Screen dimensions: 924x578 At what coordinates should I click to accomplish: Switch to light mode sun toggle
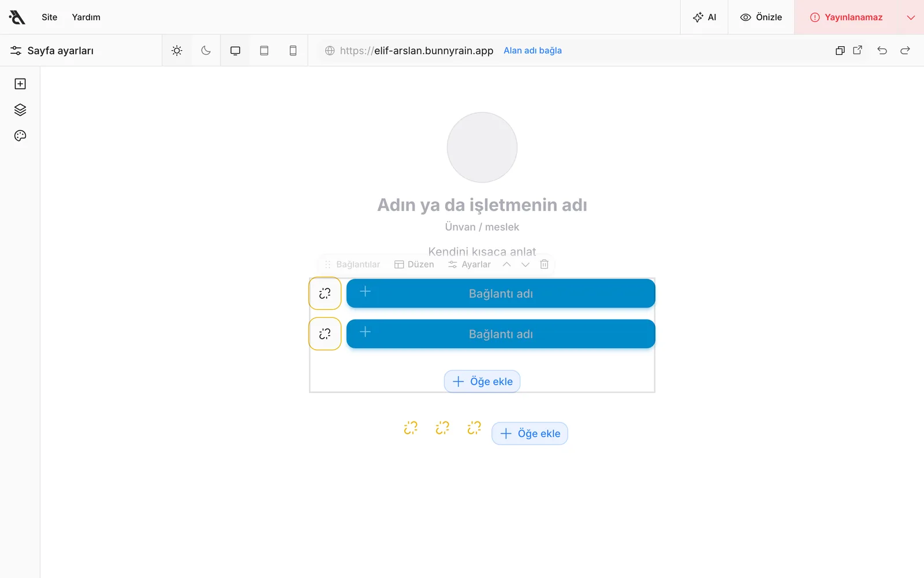(177, 50)
